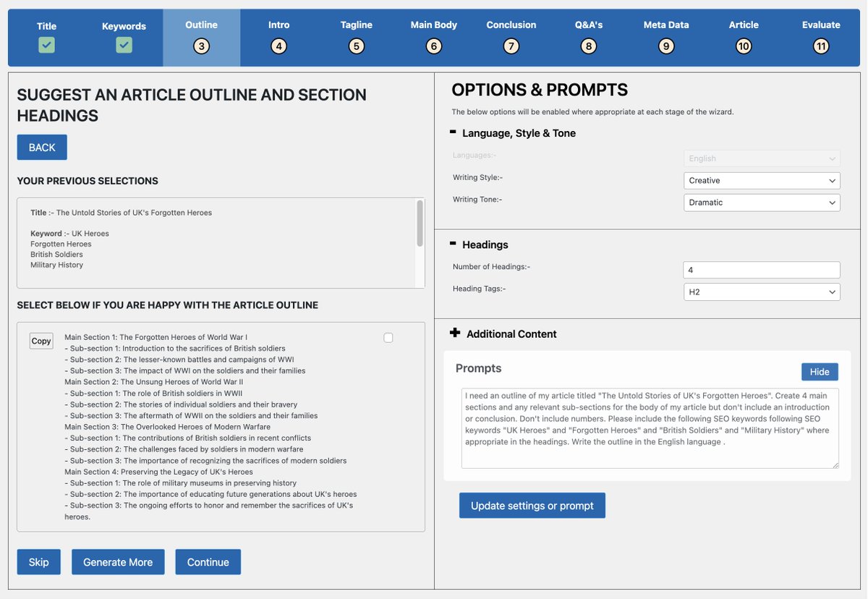Collapse the Headings section minus icon
Screen dimensions: 868x599
pos(453,244)
